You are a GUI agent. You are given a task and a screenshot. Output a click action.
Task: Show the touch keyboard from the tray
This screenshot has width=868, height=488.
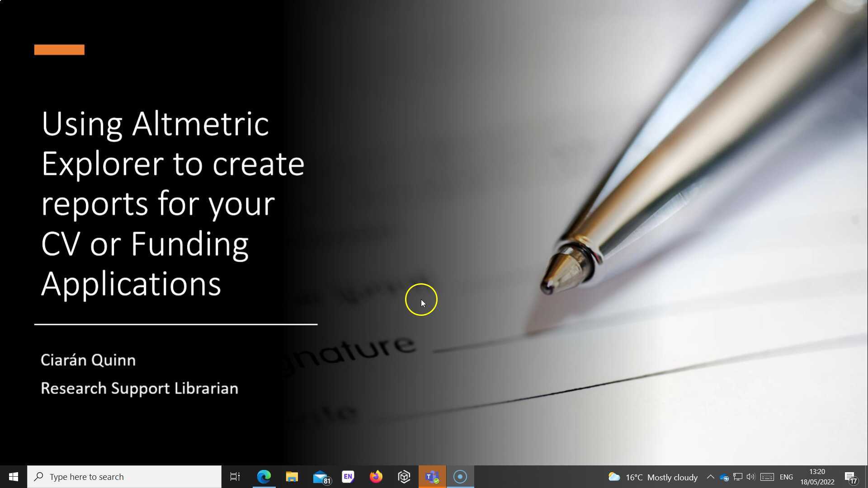click(767, 477)
